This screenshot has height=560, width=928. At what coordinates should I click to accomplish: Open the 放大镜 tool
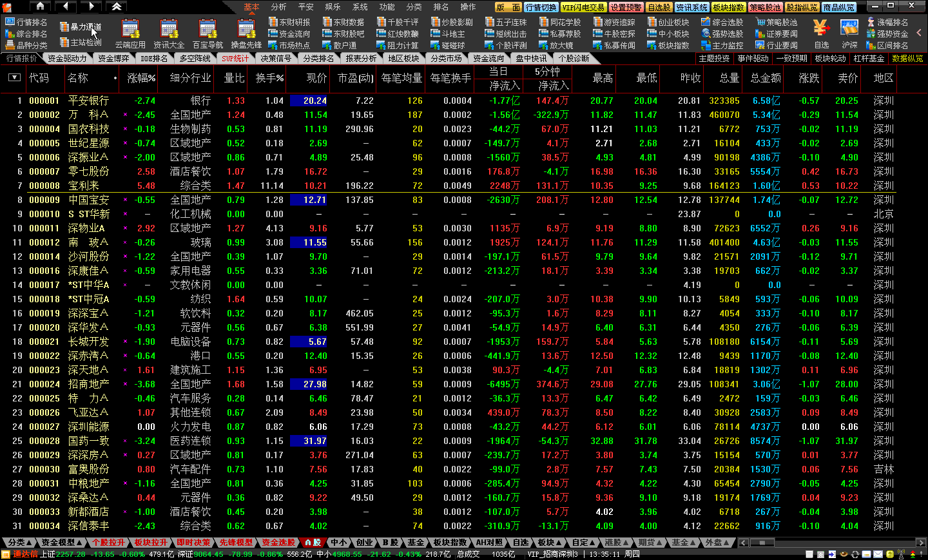(x=556, y=45)
